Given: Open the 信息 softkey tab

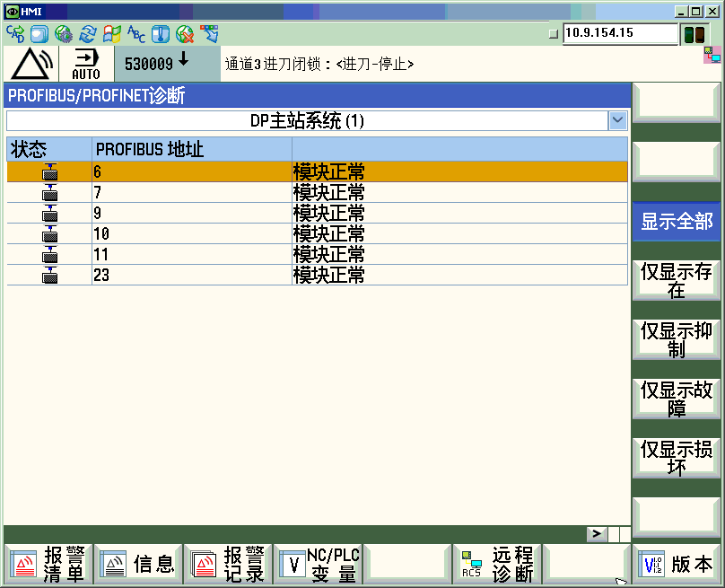Looking at the screenshot, I should [x=138, y=564].
